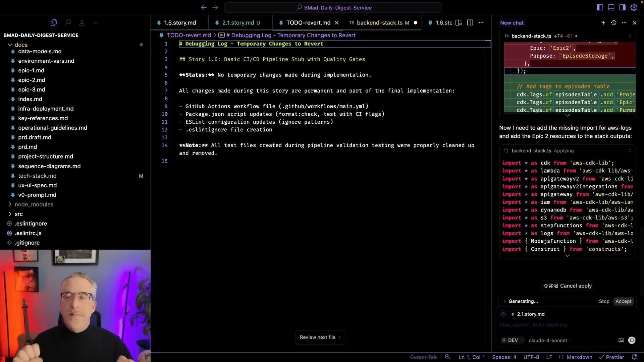Open the Explorer files icon

click(54, 23)
